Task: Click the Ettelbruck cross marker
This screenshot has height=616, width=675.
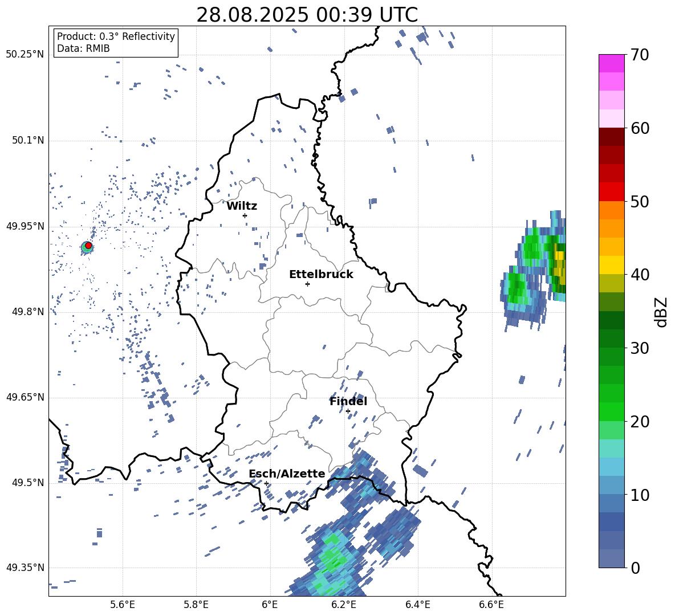Action: [x=307, y=284]
